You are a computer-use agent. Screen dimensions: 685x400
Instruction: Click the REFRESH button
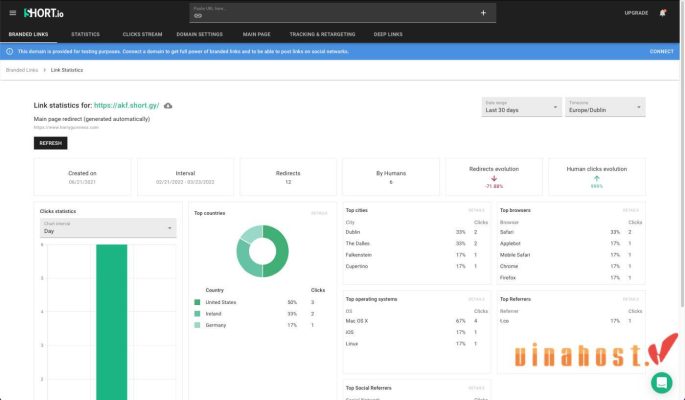(51, 143)
